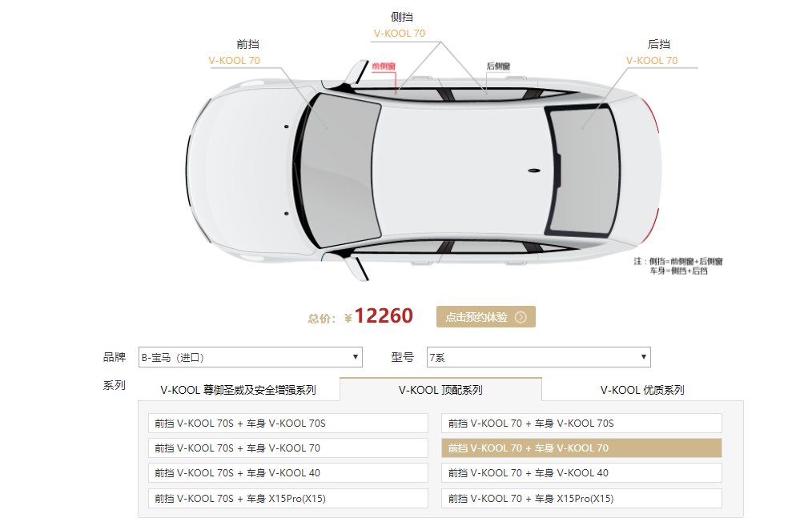Switch to V-KOOL 优质系列 tab
This screenshot has height=522, width=812.
tap(642, 390)
